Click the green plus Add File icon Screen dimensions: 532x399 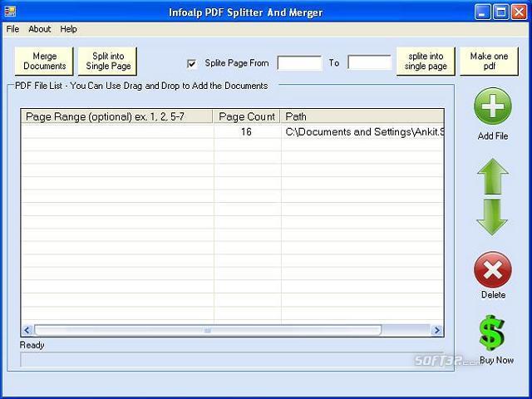493,106
